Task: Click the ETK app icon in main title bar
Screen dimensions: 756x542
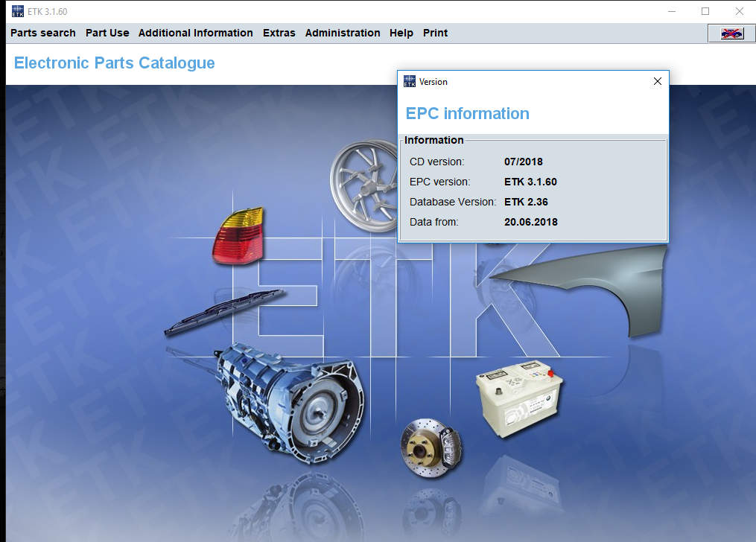Action: point(17,11)
